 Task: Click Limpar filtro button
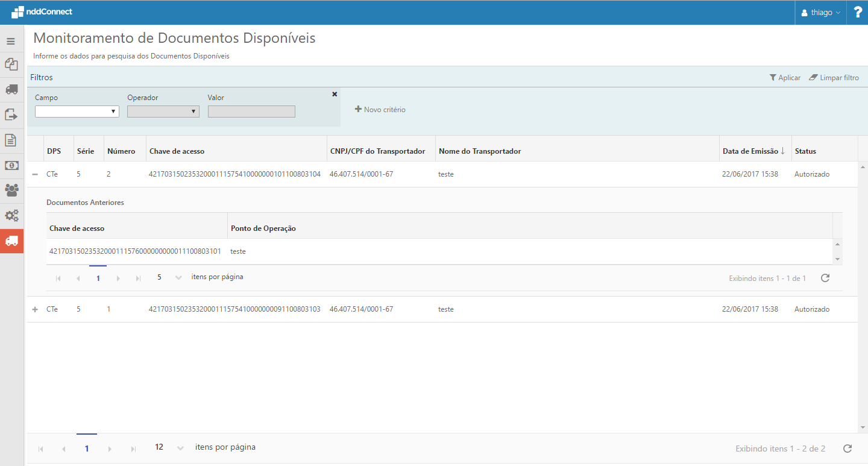[x=834, y=78]
